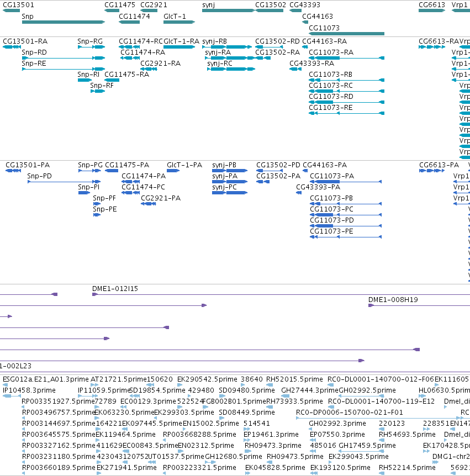Select the CG2921 gene label
The image size is (470, 476).
(x=154, y=5)
